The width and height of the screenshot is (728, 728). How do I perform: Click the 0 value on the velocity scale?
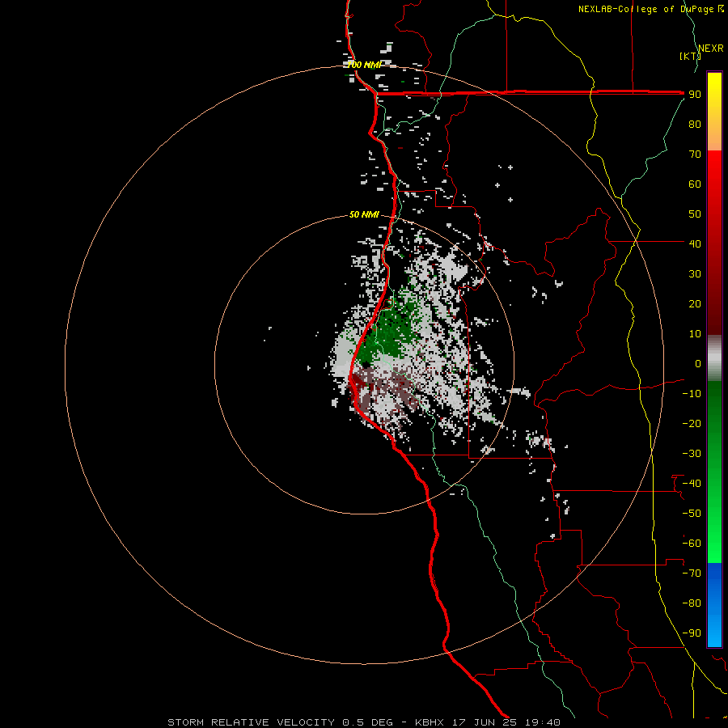698,364
